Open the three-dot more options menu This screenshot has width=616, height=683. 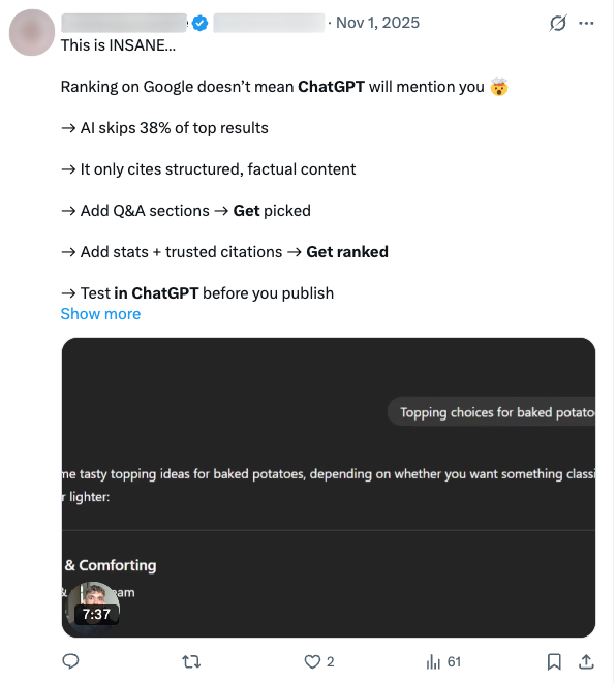click(586, 23)
